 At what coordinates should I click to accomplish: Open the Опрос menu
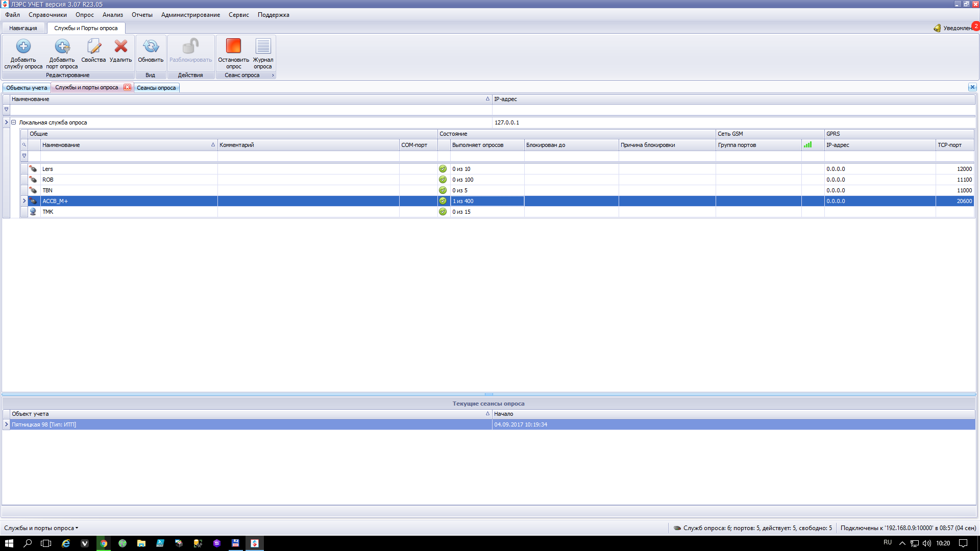point(85,15)
